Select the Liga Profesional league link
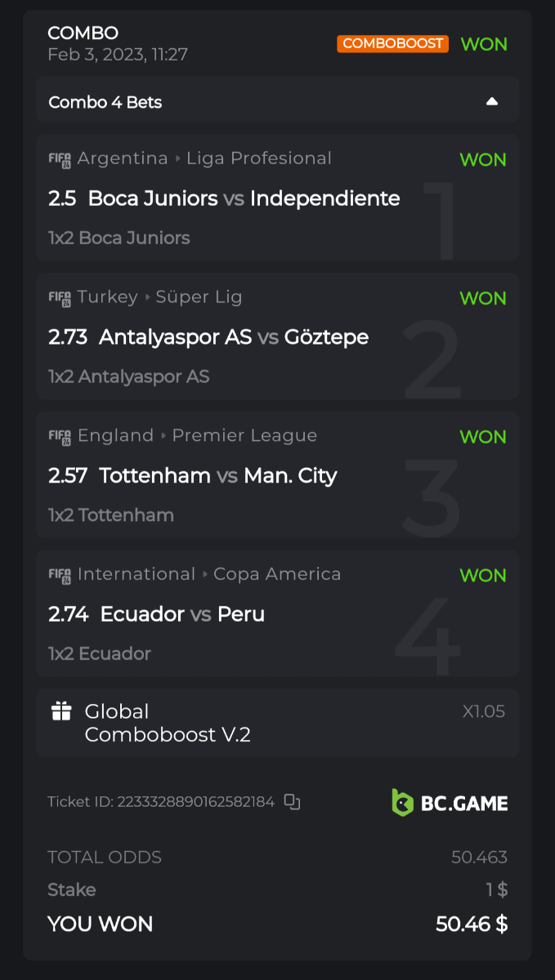Viewport: 555px width, 980px height. click(259, 158)
